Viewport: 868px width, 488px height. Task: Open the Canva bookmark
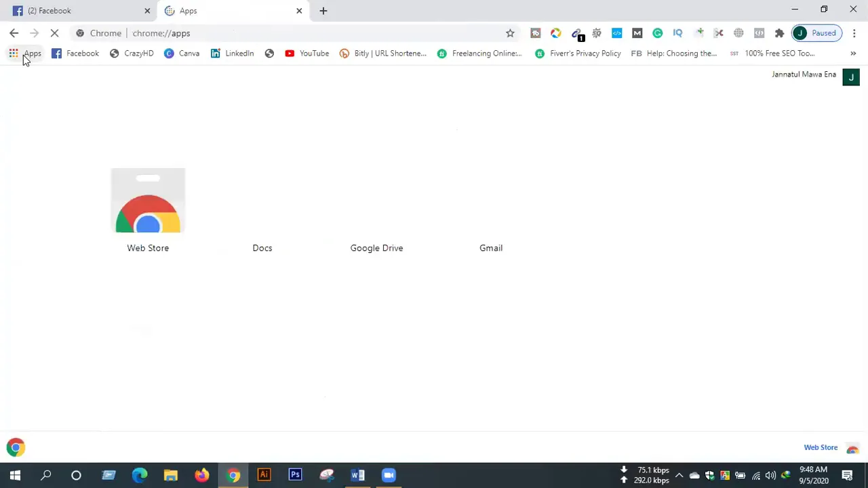[182, 54]
